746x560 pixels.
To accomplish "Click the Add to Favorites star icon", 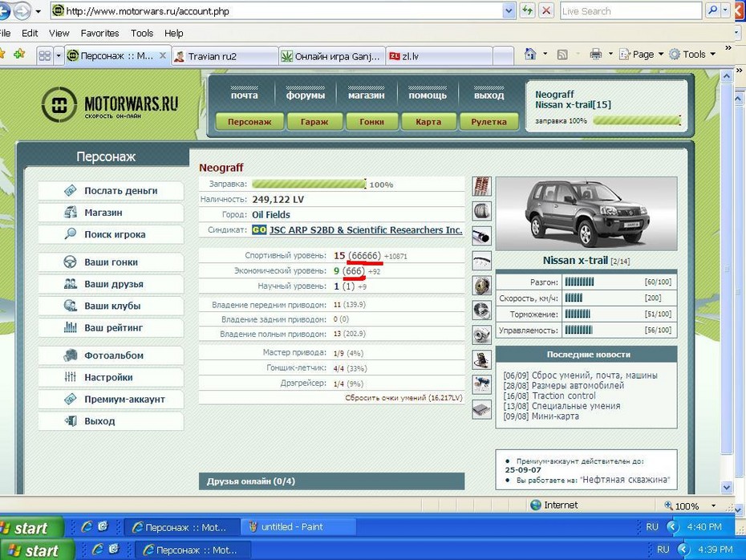I will coord(19,55).
